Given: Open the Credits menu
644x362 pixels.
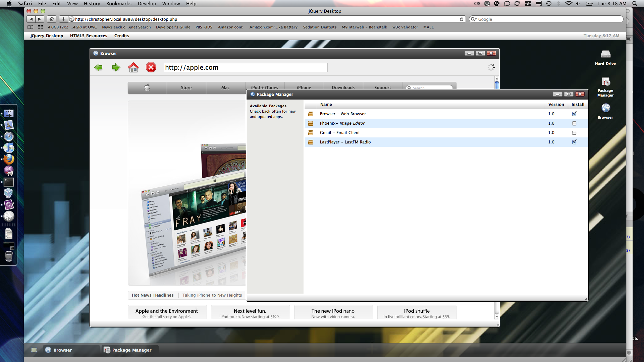Looking at the screenshot, I should (x=121, y=36).
